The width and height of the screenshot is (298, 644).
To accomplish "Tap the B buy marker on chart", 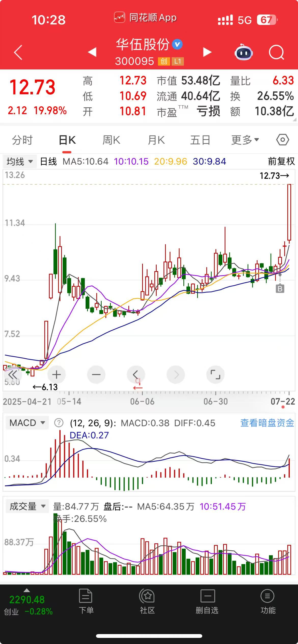I will (x=280, y=289).
